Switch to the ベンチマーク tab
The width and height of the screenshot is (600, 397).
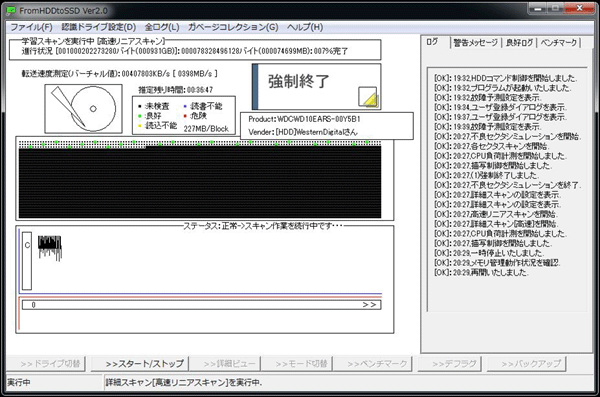pyautogui.click(x=559, y=42)
